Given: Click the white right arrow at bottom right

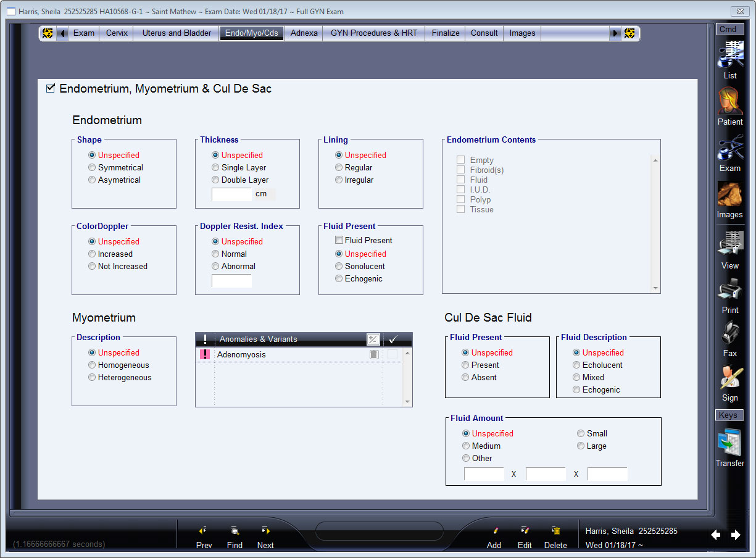Looking at the screenshot, I should pos(736,535).
